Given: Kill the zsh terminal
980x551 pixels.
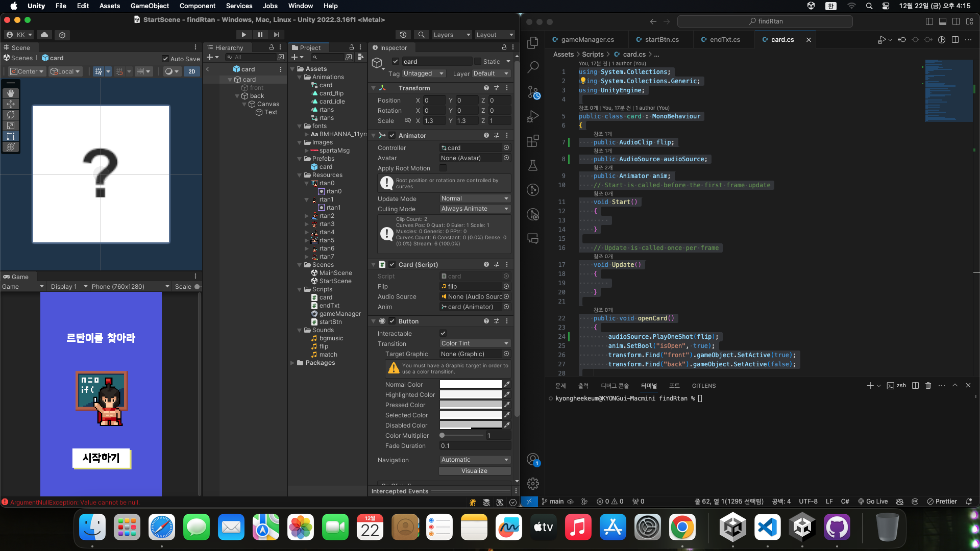Looking at the screenshot, I should 928,386.
